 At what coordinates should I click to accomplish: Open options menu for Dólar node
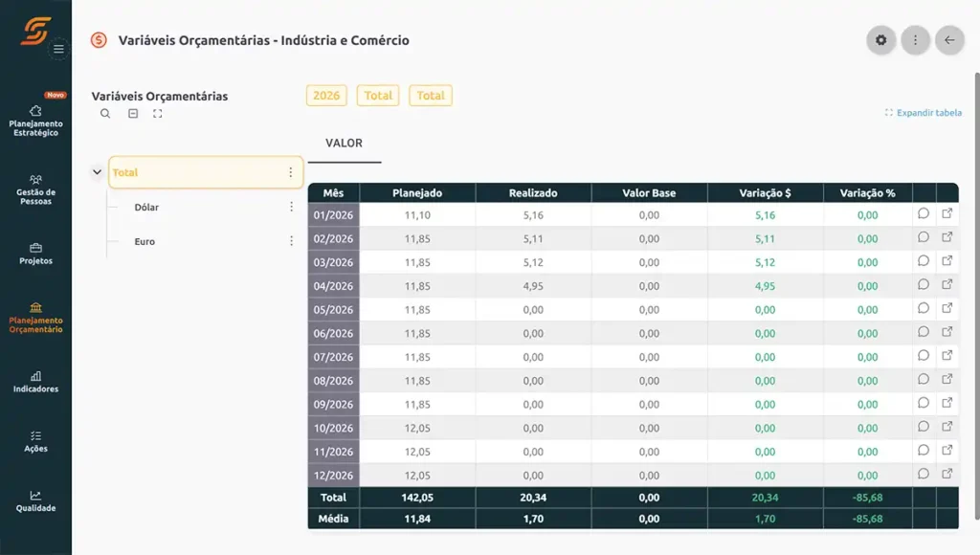point(291,207)
